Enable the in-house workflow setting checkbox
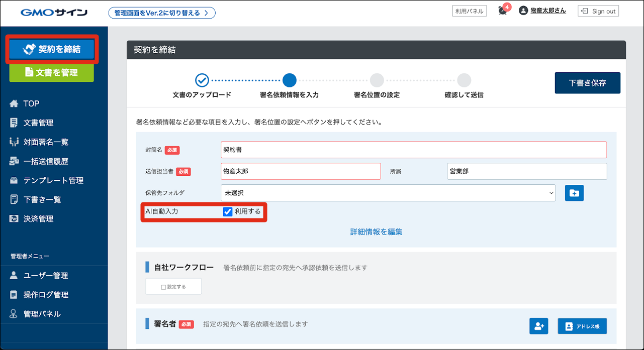 pyautogui.click(x=163, y=287)
